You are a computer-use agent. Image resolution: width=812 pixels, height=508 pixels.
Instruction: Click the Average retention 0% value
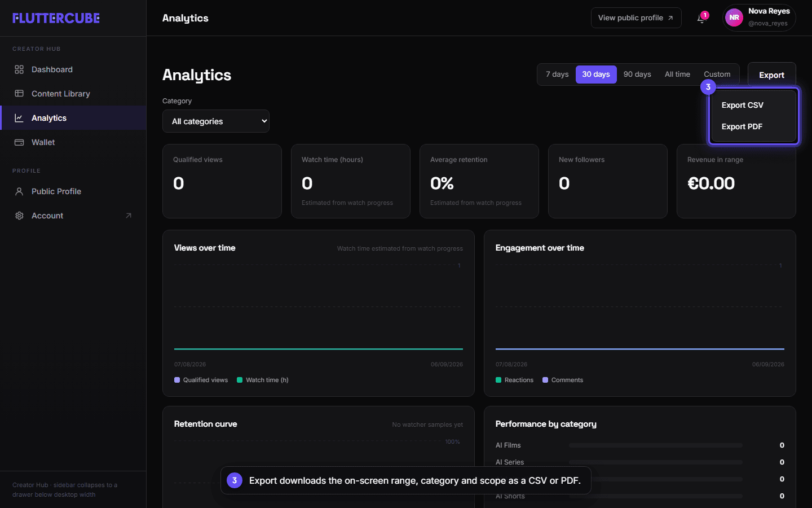click(x=442, y=183)
